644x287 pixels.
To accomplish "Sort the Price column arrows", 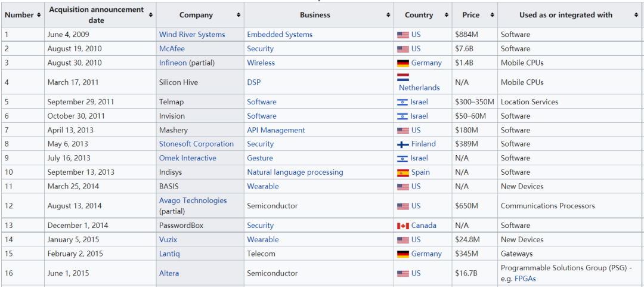I will click(x=491, y=15).
